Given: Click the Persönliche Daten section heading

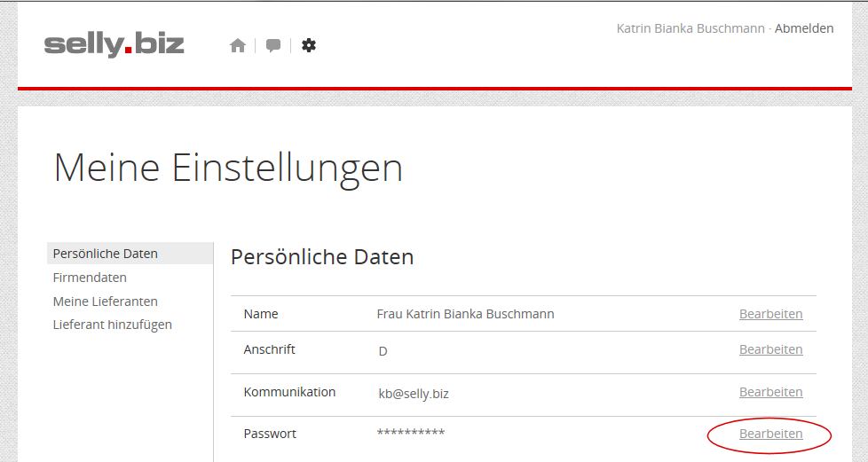Looking at the screenshot, I should tap(322, 257).
